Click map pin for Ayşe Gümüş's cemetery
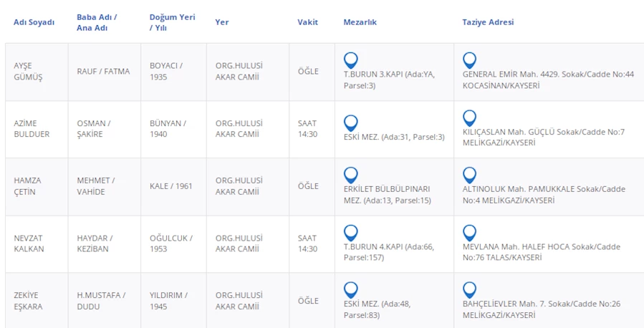 350,60
